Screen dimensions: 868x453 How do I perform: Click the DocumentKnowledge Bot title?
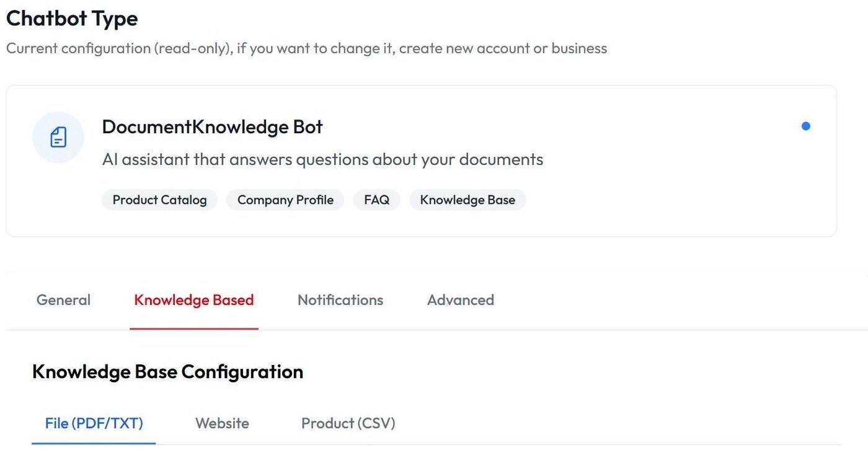point(212,127)
